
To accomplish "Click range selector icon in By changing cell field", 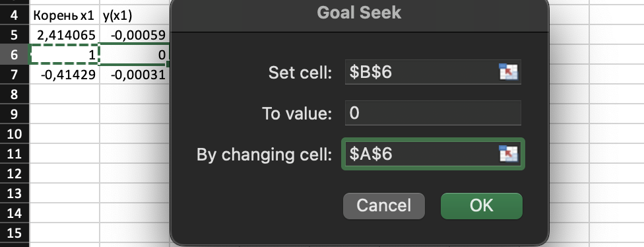I will (x=509, y=154).
